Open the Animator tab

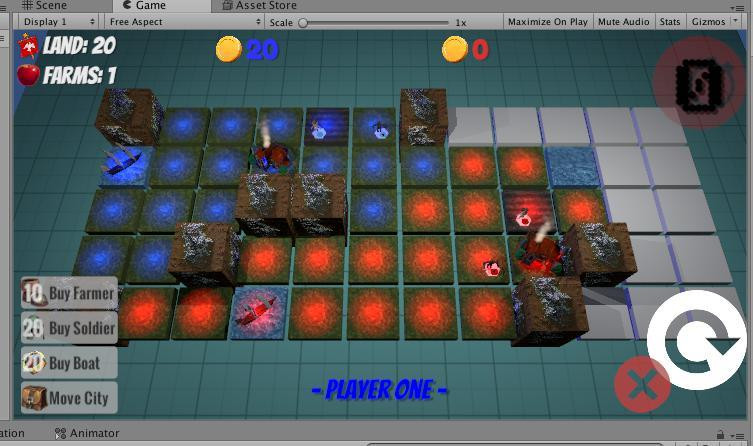click(x=87, y=433)
